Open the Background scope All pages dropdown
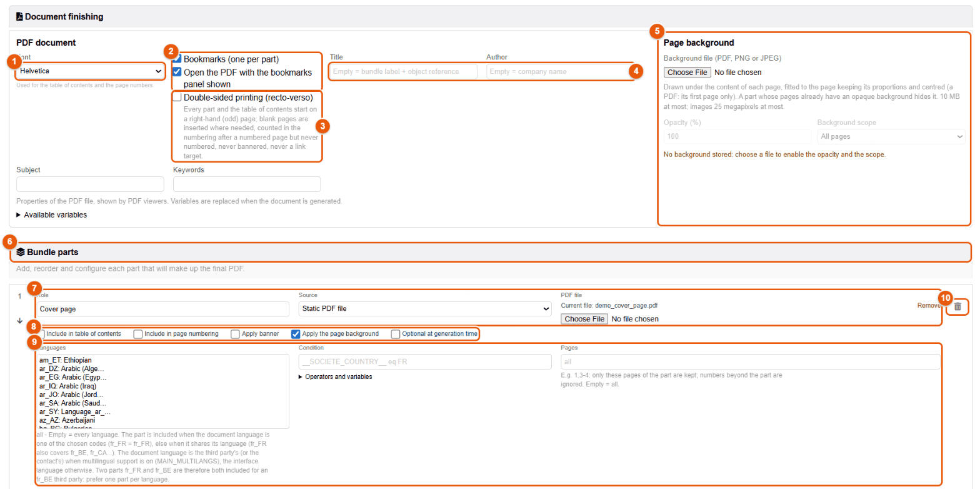The width and height of the screenshot is (980, 489). [891, 136]
